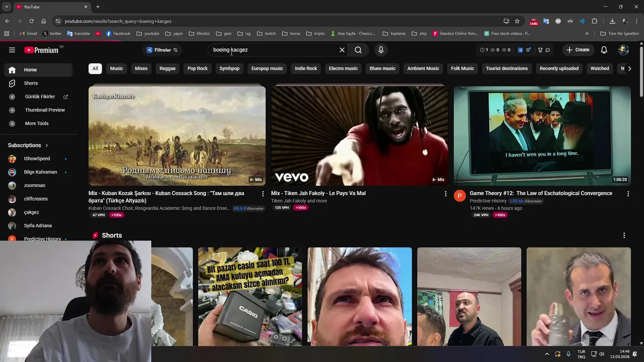Select the Pop Rock filter chip
The width and height of the screenshot is (644, 362).
point(197,68)
